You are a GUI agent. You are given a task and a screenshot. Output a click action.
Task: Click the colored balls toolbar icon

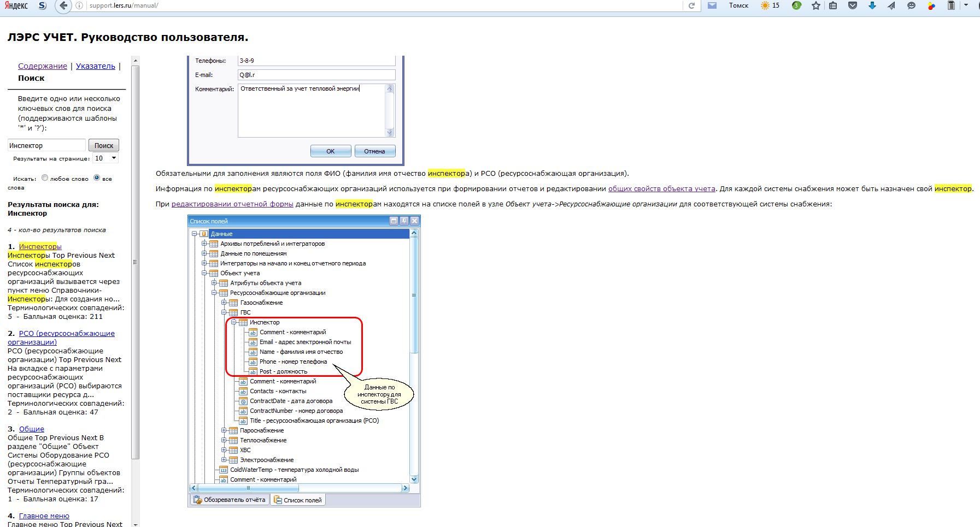tap(931, 5)
